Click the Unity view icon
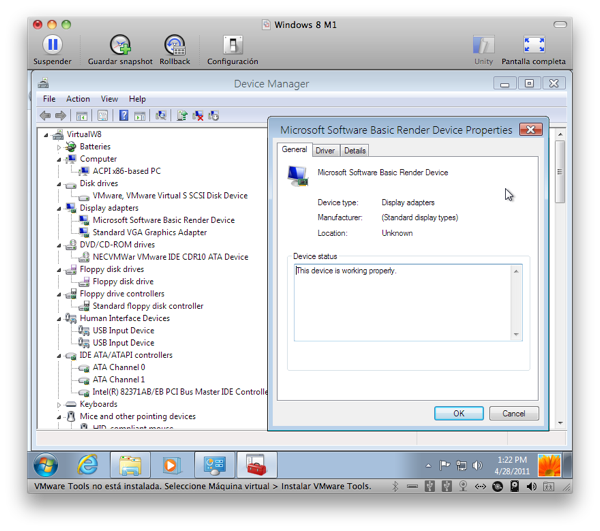Screen dimensions: 600x531 [484, 45]
